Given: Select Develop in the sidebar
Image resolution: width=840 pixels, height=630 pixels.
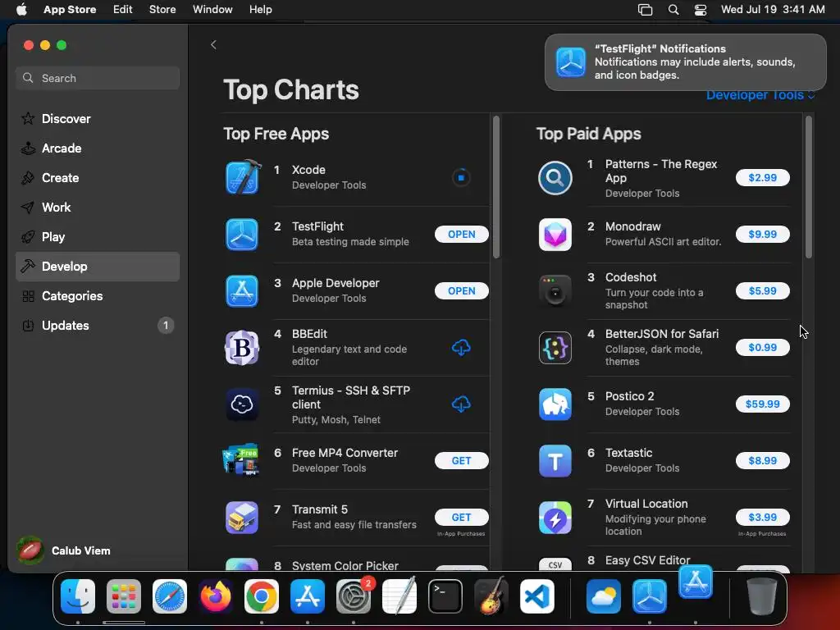Looking at the screenshot, I should [98, 267].
